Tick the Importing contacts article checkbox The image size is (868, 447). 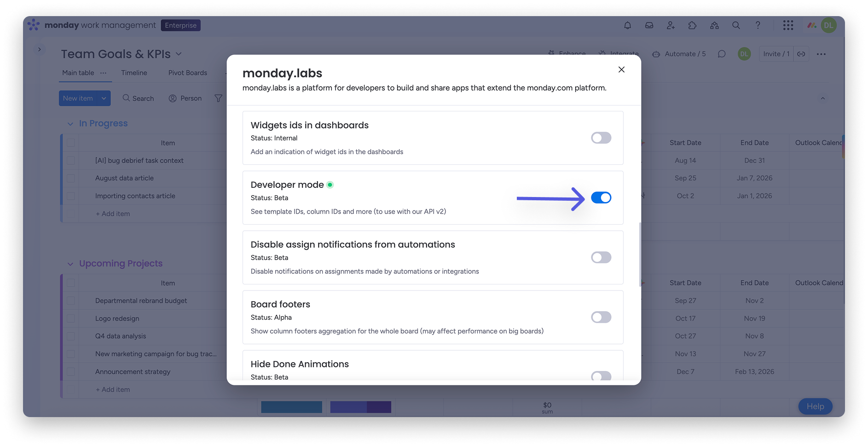(x=71, y=196)
